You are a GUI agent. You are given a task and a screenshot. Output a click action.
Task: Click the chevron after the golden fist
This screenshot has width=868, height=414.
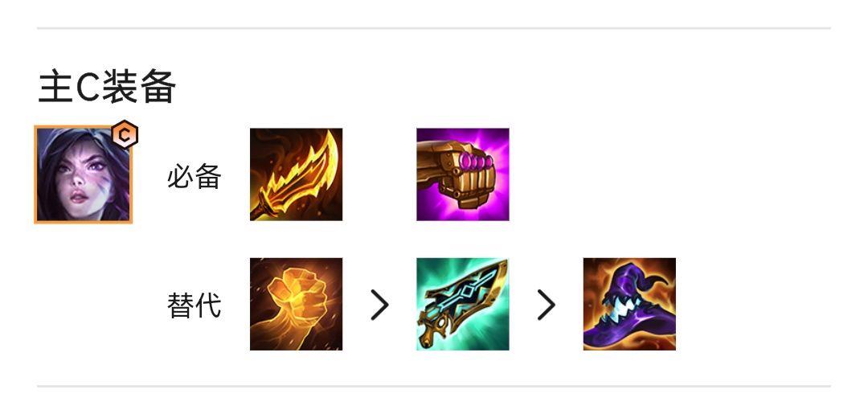point(379,305)
